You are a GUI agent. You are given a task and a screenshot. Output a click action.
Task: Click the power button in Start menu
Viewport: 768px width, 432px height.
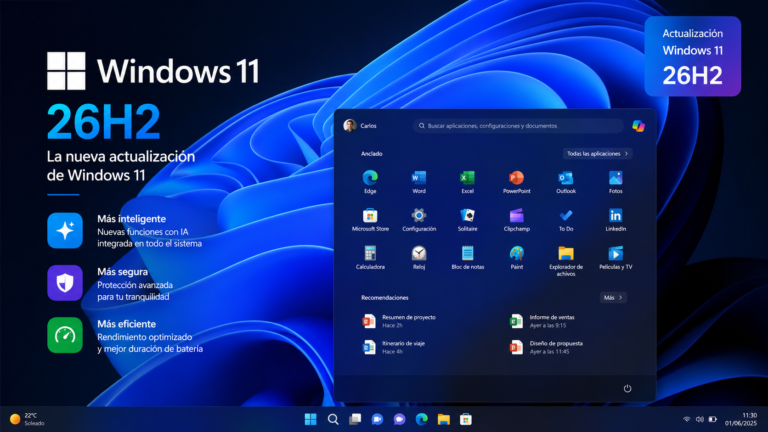tap(627, 388)
